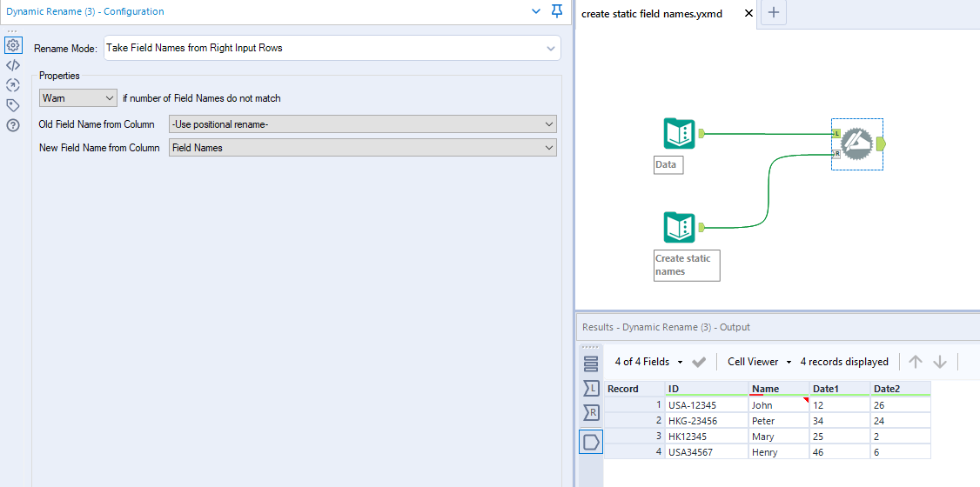Image resolution: width=980 pixels, height=487 pixels.
Task: Open the Cell Viewer dropdown button
Action: (x=760, y=362)
